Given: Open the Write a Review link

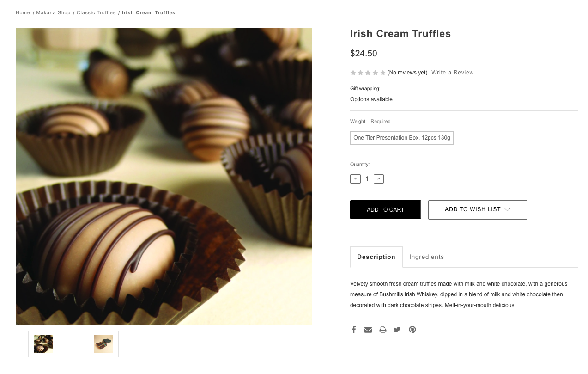Looking at the screenshot, I should click(x=452, y=73).
